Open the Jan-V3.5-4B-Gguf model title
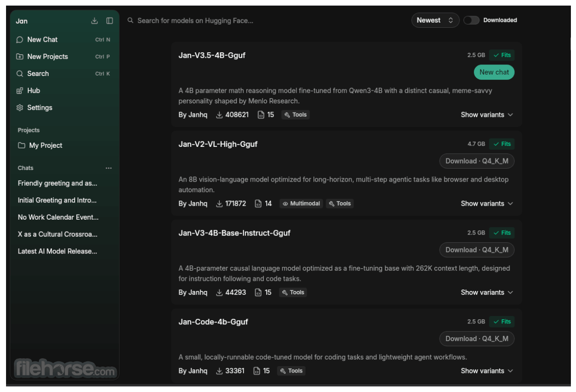Viewport: 576px width, 392px height. click(x=212, y=56)
